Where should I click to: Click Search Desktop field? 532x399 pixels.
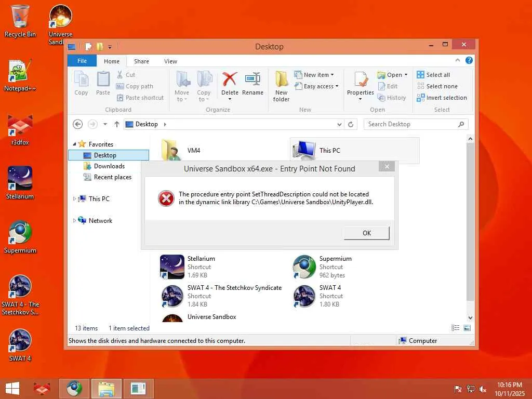(416, 124)
